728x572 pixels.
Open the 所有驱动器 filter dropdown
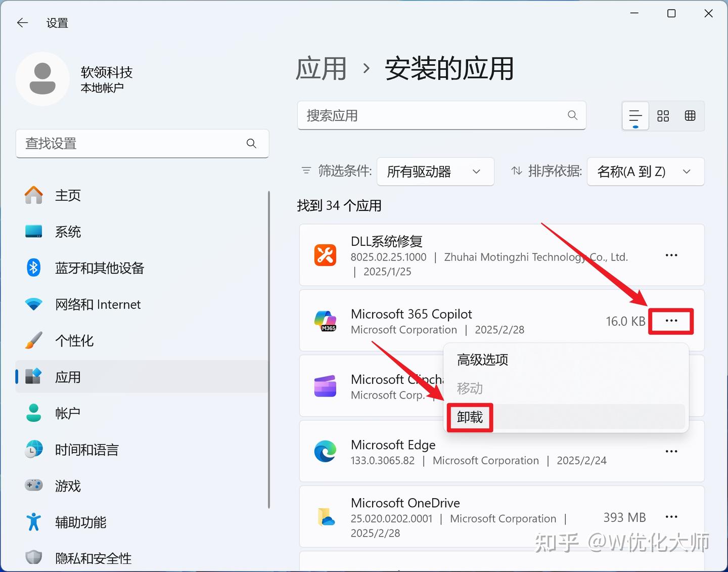click(435, 171)
